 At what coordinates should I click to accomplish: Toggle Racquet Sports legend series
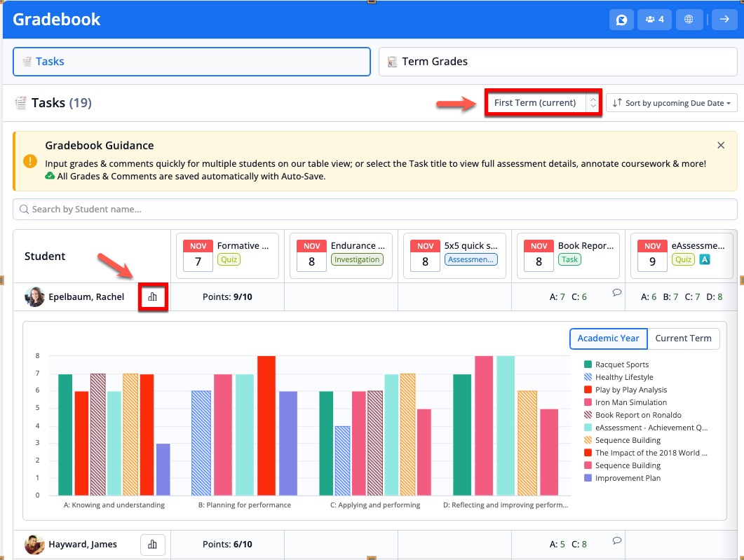[621, 364]
